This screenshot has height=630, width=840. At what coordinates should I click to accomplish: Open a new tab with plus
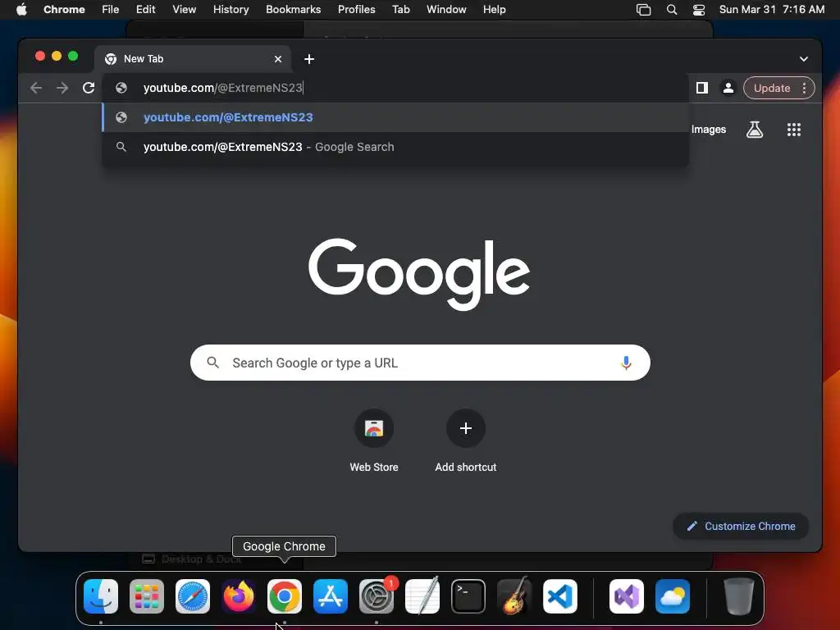click(309, 59)
